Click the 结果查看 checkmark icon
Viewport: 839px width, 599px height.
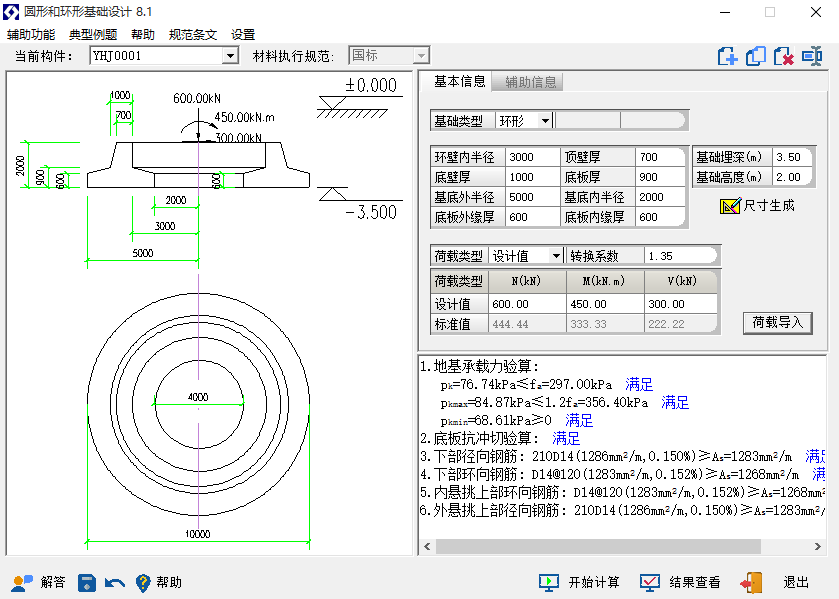(x=650, y=582)
